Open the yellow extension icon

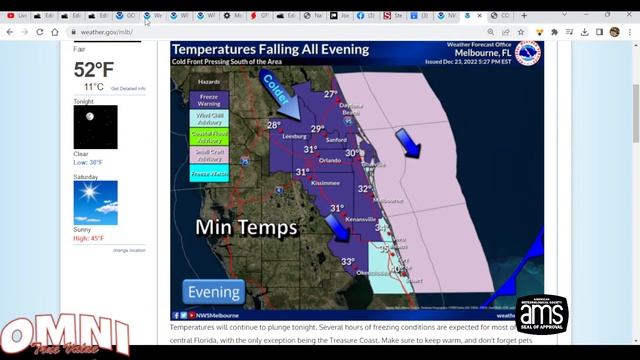coord(540,32)
